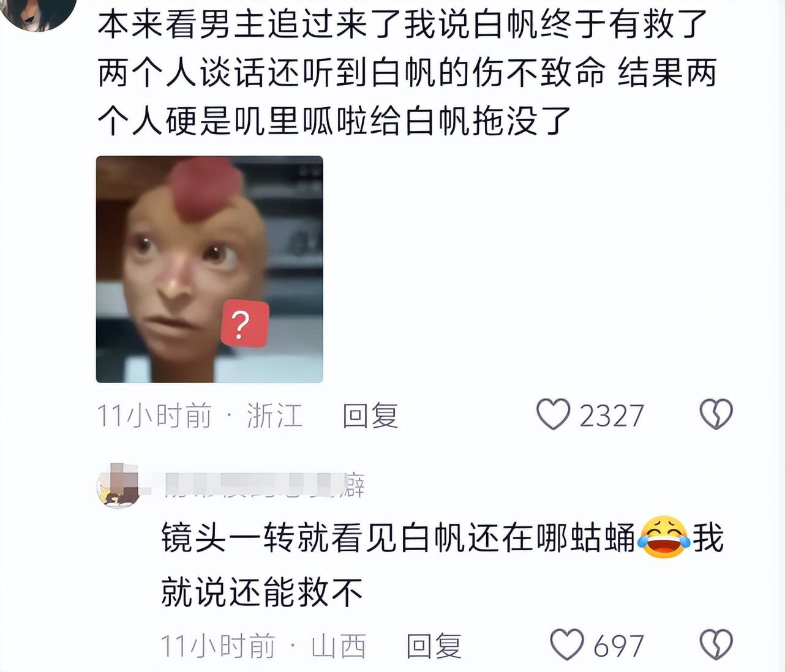Tap the 浙江 location label

[x=275, y=416]
